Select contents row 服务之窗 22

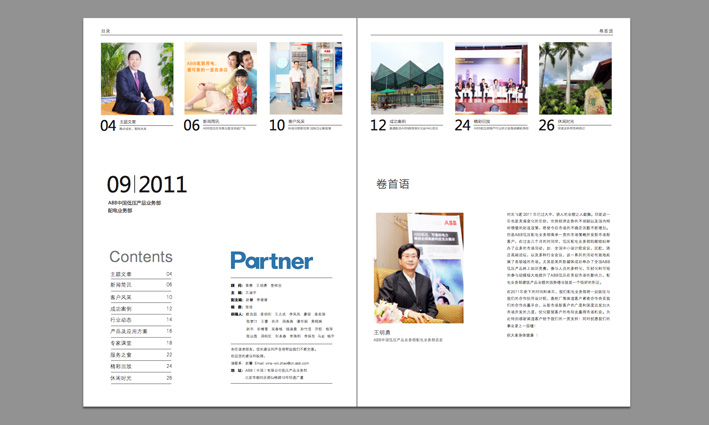coord(141,355)
